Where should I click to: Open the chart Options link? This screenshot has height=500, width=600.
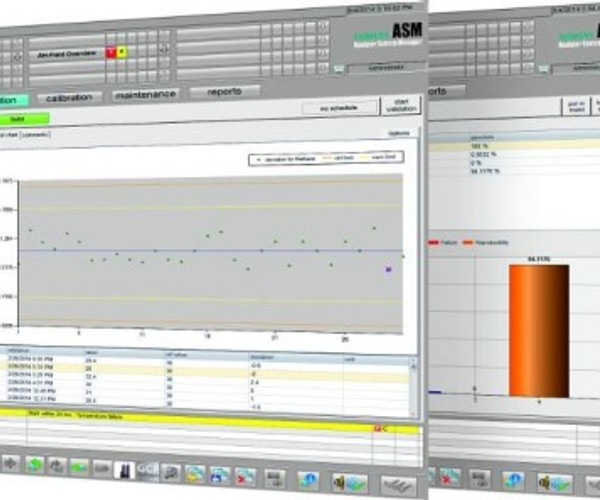click(397, 133)
